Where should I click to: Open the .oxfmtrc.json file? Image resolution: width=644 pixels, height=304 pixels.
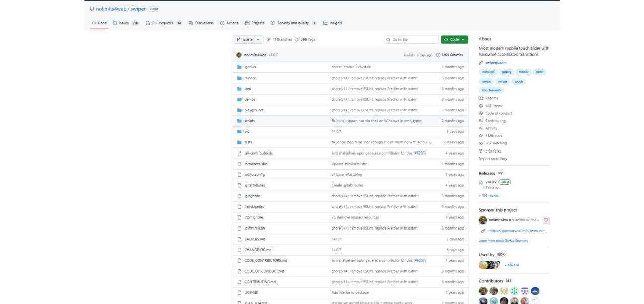click(x=254, y=228)
